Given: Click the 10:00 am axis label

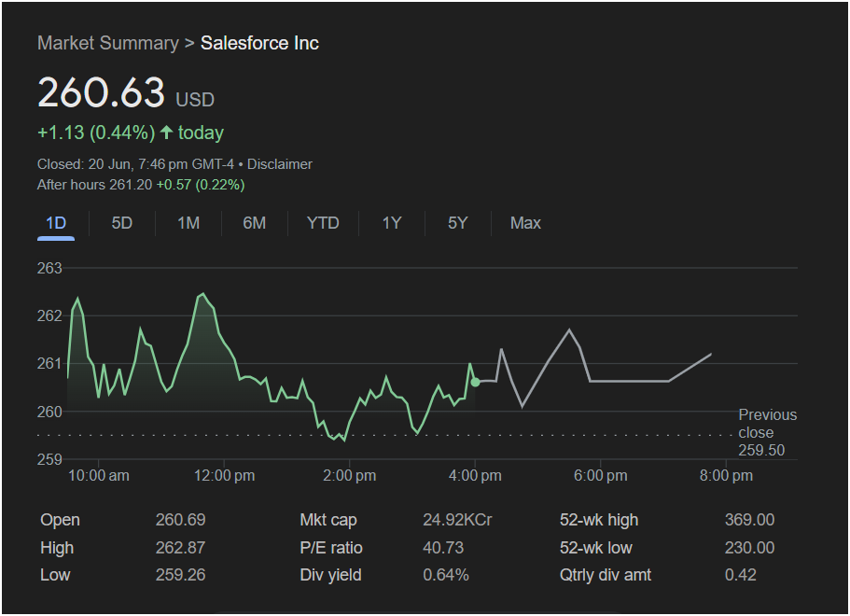Looking at the screenshot, I should (x=99, y=476).
